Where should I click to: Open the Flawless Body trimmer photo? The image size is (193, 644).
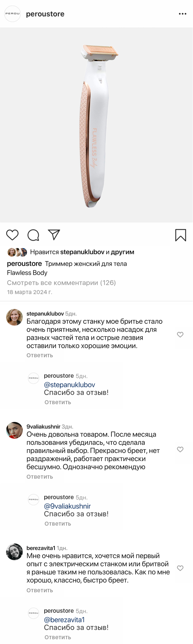click(96, 125)
